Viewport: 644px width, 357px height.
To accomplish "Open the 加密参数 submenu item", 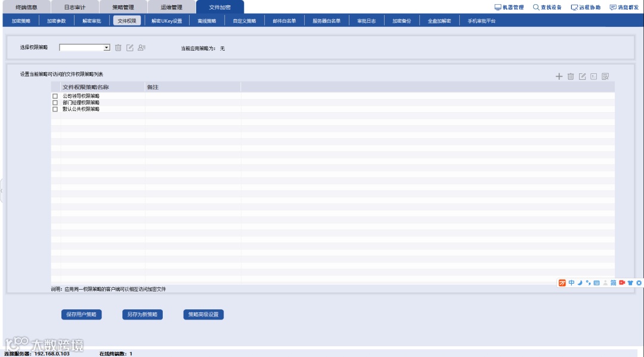I will click(x=56, y=21).
